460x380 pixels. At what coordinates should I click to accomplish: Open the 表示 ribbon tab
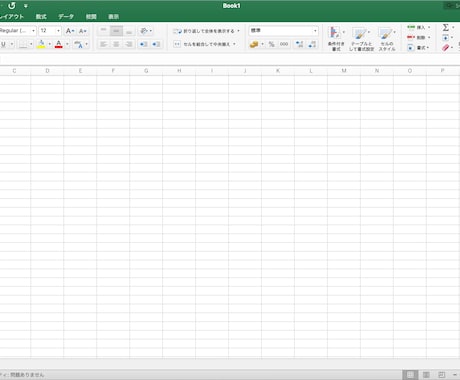tap(113, 16)
